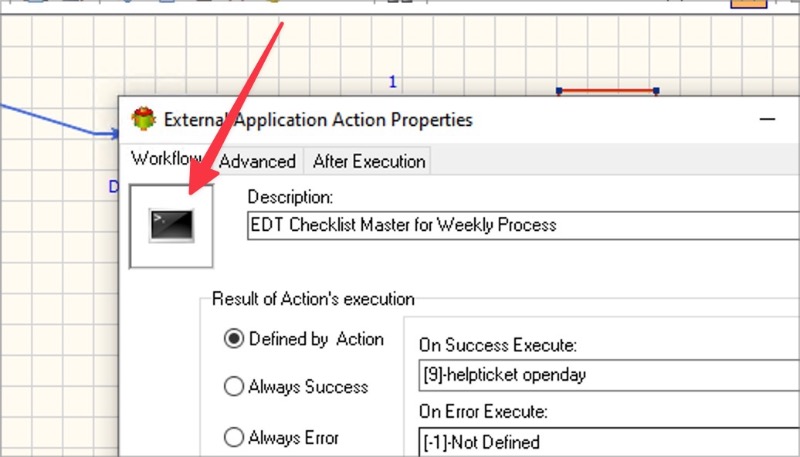Select the red connector line with handles
The width and height of the screenshot is (800, 457).
(x=608, y=91)
